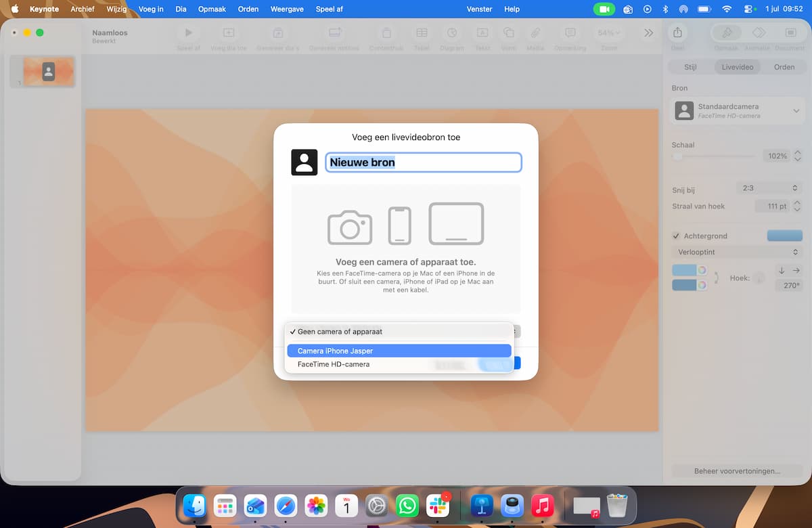This screenshot has height=528, width=812.
Task: Click the Straal van hoek 111 pt field
Action: (772, 206)
